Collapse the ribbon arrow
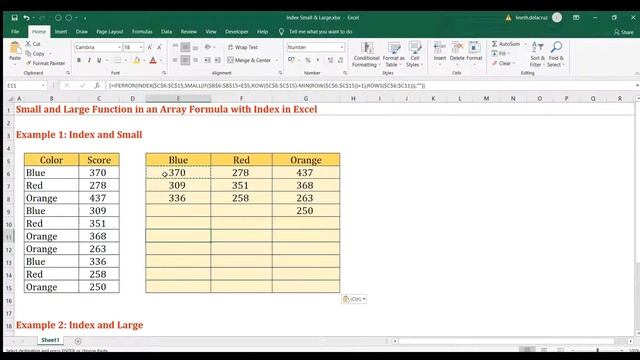 click(637, 73)
